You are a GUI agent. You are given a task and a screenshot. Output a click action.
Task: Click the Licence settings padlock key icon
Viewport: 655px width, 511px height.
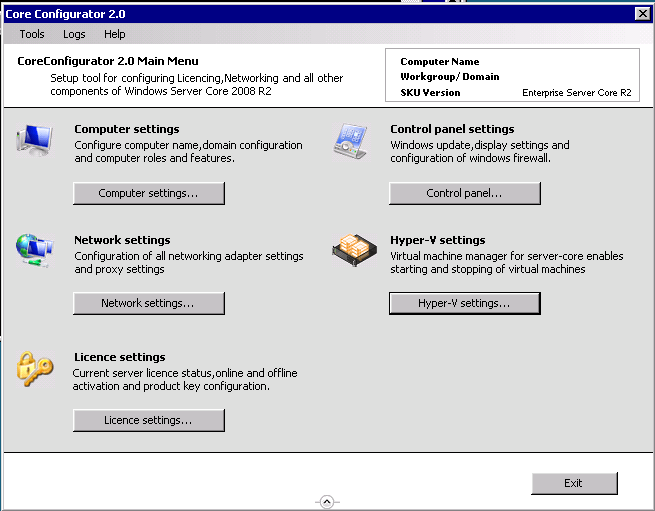[x=35, y=369]
